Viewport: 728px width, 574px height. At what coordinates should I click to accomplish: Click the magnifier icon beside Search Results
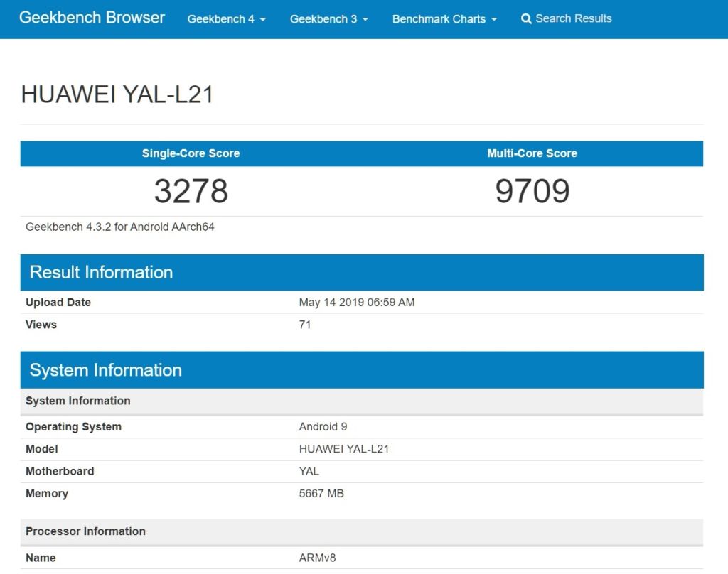point(526,19)
